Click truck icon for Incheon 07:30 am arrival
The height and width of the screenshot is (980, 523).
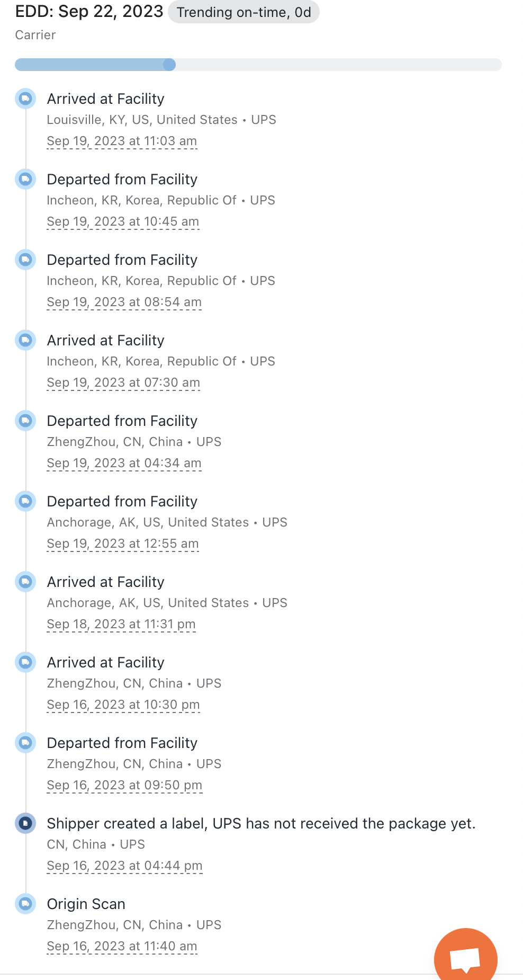(x=25, y=340)
